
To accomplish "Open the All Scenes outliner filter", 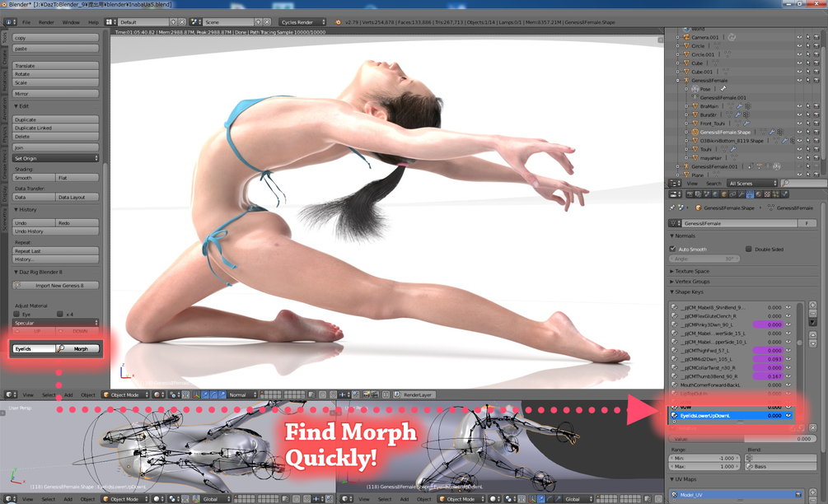I will 752,183.
